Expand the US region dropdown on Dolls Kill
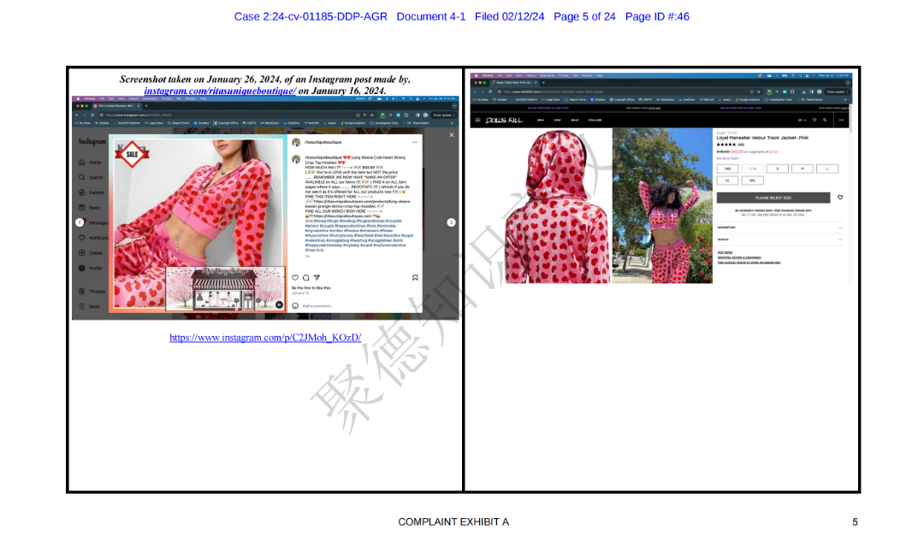This screenshot has width=924, height=560. point(802,121)
